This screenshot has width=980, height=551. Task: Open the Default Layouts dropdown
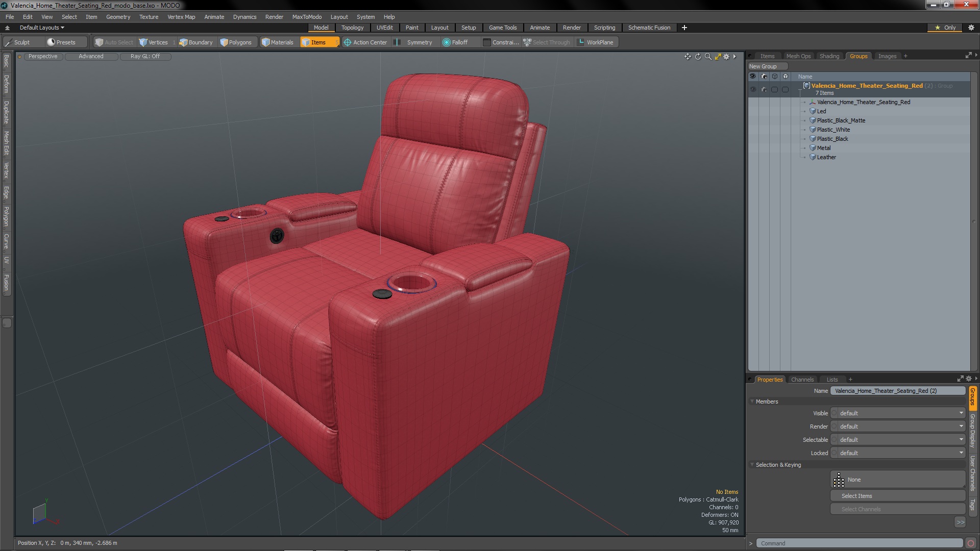click(42, 28)
